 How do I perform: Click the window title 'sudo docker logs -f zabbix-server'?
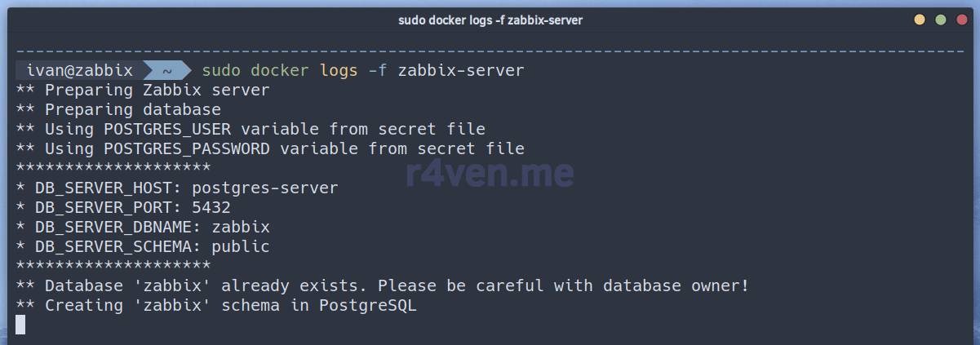pyautogui.click(x=490, y=20)
